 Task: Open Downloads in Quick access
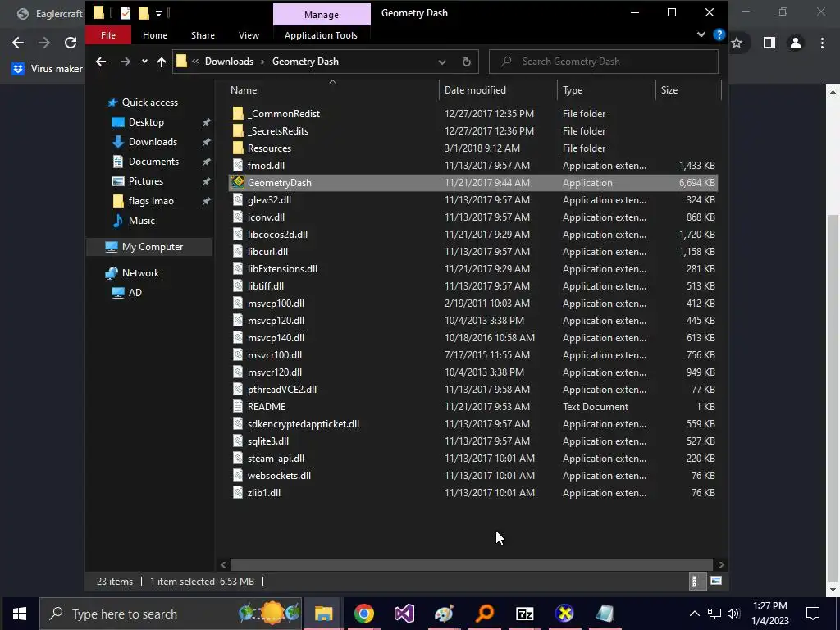point(152,142)
